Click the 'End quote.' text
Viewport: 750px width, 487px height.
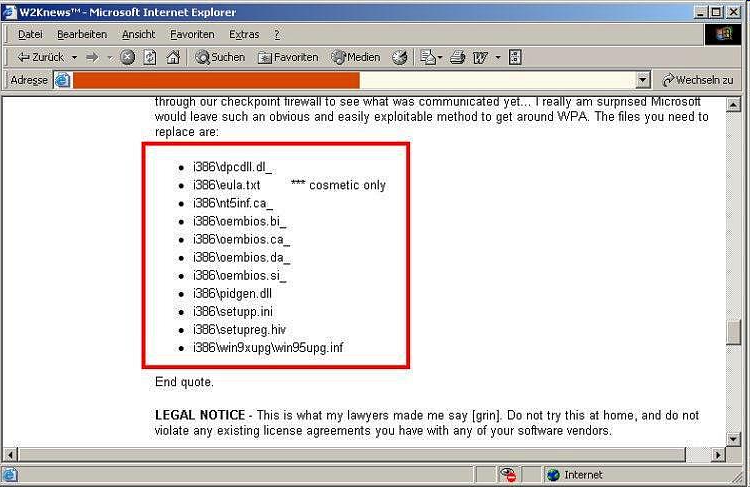pos(184,382)
